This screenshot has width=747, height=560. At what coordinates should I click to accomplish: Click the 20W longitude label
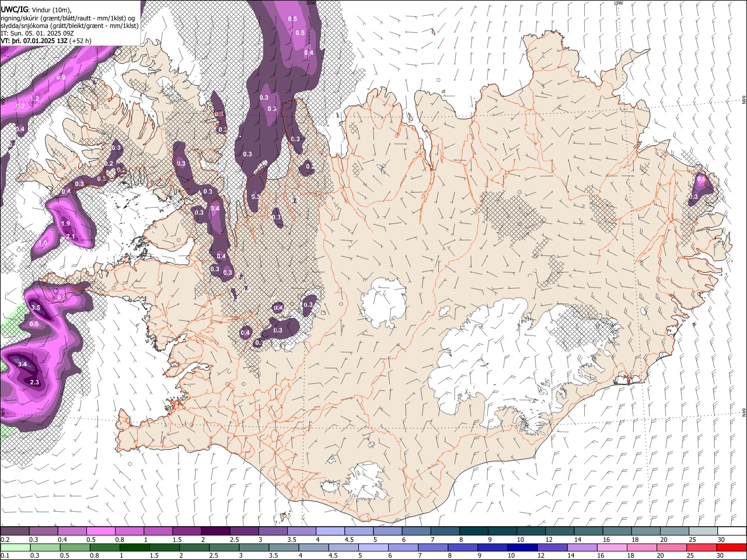pyautogui.click(x=310, y=3)
